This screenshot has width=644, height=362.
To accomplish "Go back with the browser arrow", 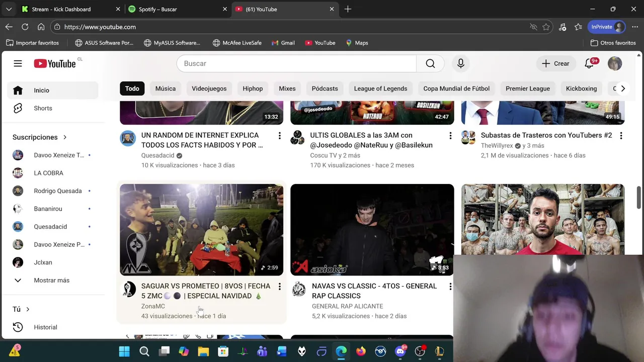I will [x=9, y=27].
